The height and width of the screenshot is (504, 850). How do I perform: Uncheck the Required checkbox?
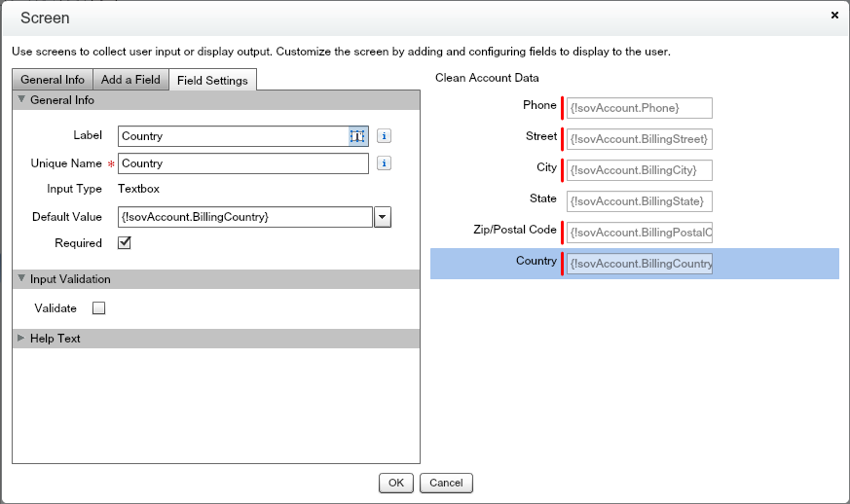(x=125, y=243)
